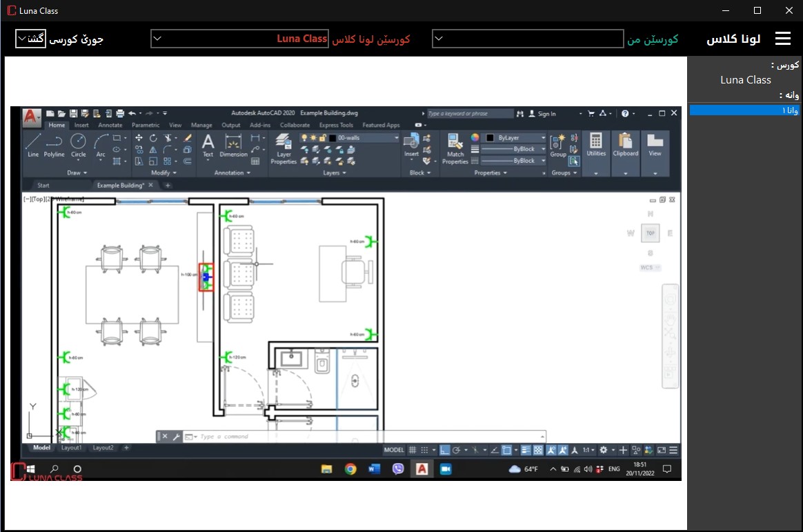The image size is (803, 532).
Task: Select lesson وانا 1 in the sidebar
Action: click(x=744, y=110)
